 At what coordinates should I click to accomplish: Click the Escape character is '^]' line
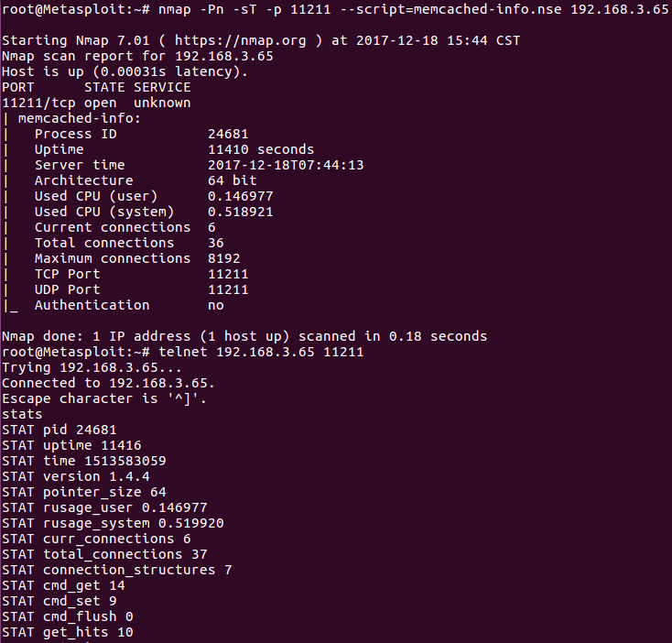[104, 398]
